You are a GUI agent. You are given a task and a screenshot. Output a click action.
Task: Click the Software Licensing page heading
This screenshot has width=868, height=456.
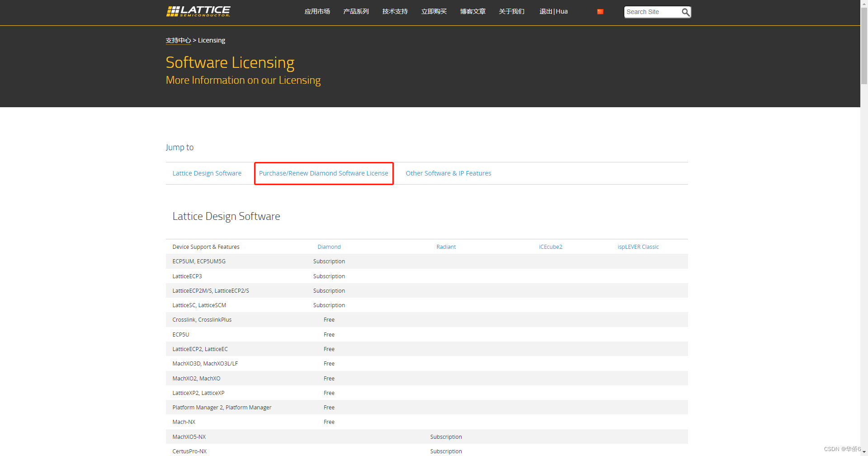(x=230, y=63)
